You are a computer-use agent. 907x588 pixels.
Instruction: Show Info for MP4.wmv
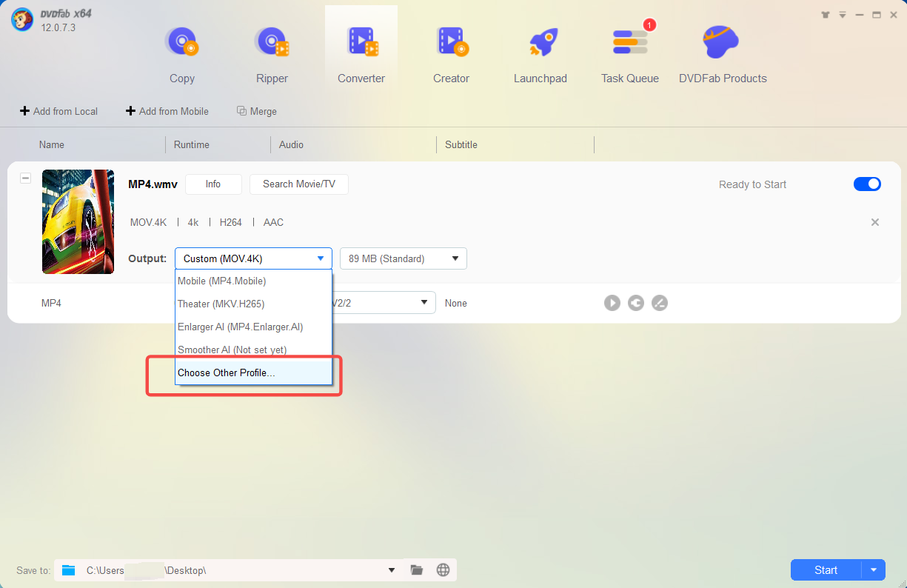(213, 184)
